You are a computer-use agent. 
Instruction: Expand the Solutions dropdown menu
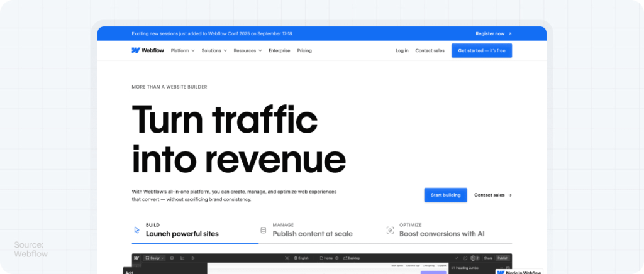[x=214, y=50]
